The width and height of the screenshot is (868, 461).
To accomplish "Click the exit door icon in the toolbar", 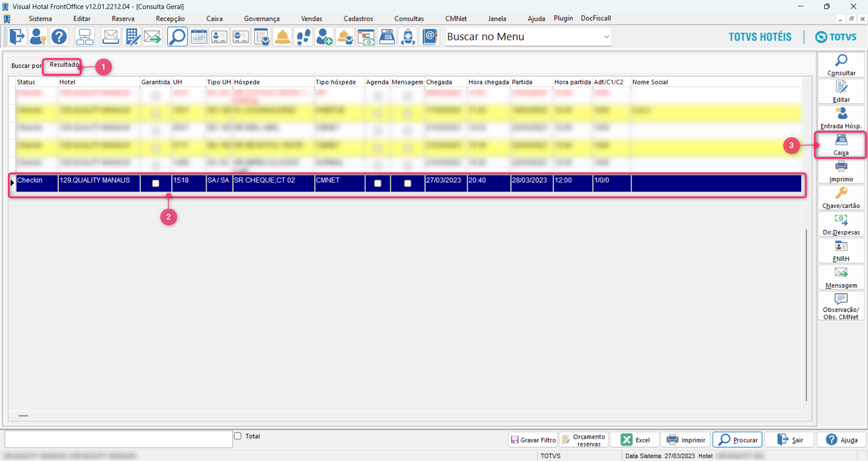I will (17, 37).
